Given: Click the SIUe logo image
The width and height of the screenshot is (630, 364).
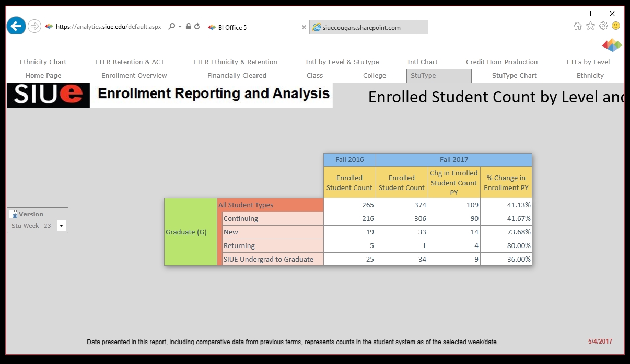Looking at the screenshot, I should (48, 95).
